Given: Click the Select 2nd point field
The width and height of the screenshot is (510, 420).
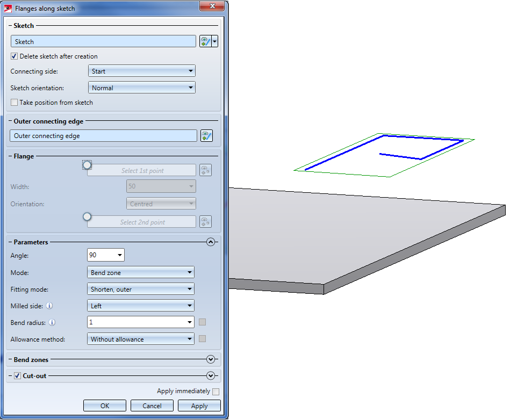Looking at the screenshot, I should (142, 222).
